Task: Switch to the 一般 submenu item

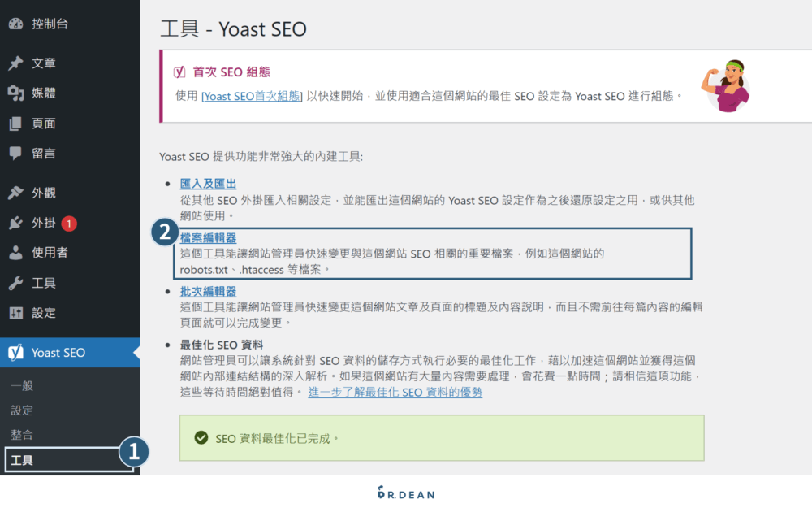Action: point(22,386)
